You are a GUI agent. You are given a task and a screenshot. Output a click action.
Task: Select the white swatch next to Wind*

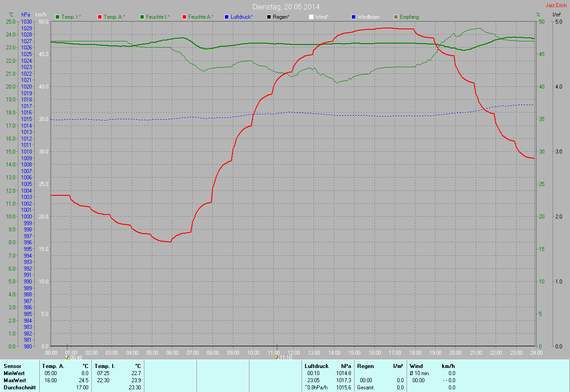click(x=311, y=17)
